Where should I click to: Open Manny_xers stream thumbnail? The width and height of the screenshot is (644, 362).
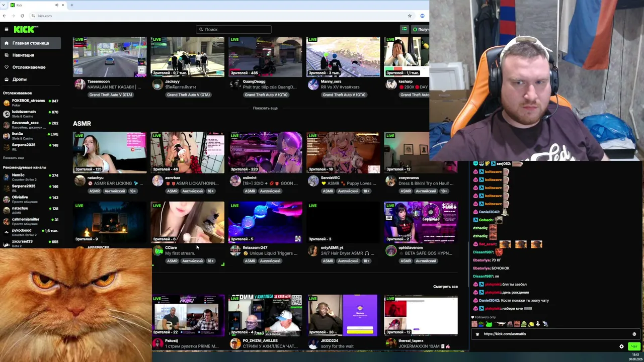tap(343, 57)
